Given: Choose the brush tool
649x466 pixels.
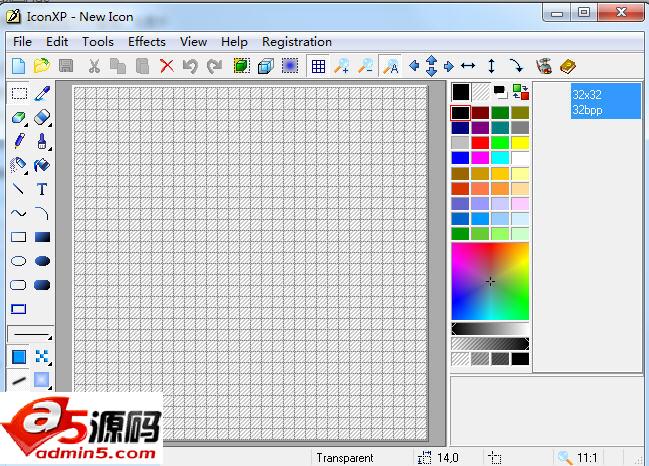Looking at the screenshot, I should click(x=42, y=141).
